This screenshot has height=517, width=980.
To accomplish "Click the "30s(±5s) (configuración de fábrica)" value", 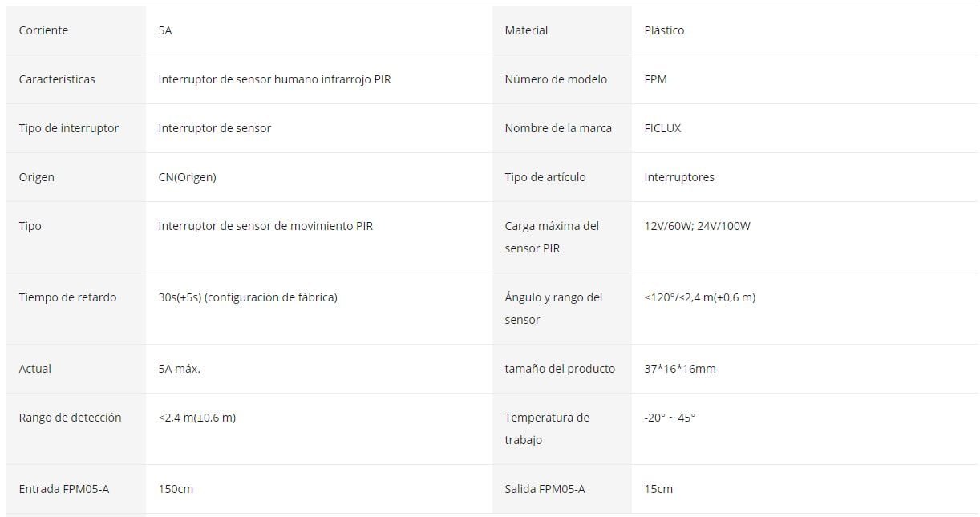I will pos(248,297).
